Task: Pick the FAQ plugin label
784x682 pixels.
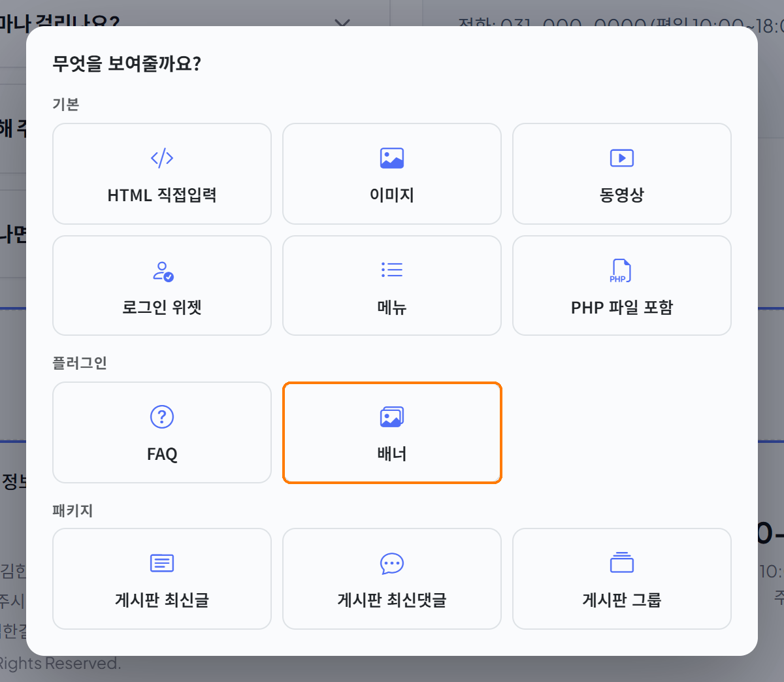Action: tap(162, 454)
